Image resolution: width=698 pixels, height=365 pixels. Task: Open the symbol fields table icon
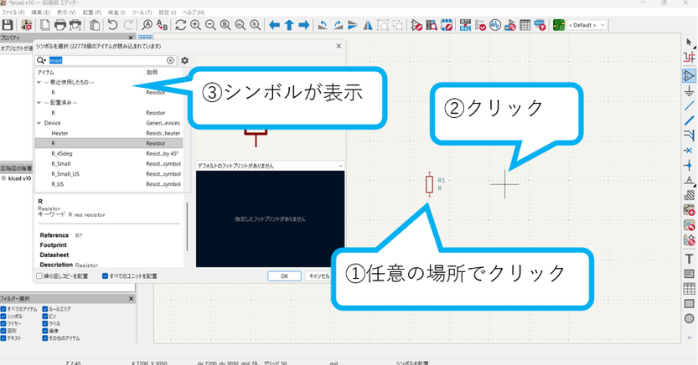[x=525, y=25]
